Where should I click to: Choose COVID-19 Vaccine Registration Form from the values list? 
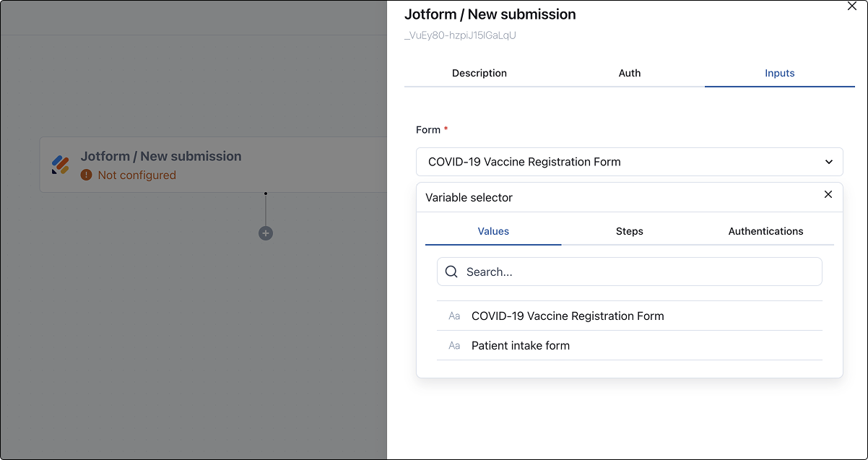click(x=630, y=316)
